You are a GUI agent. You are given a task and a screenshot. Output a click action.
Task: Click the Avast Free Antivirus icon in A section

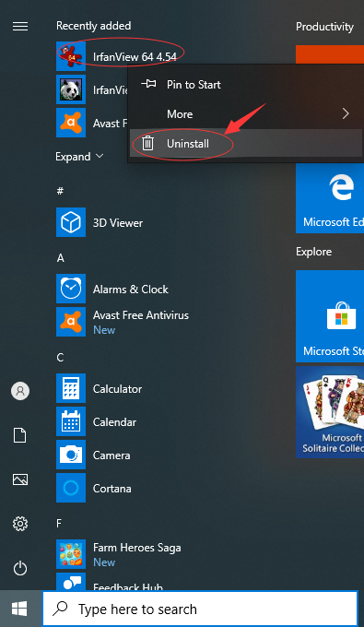pyautogui.click(x=71, y=322)
